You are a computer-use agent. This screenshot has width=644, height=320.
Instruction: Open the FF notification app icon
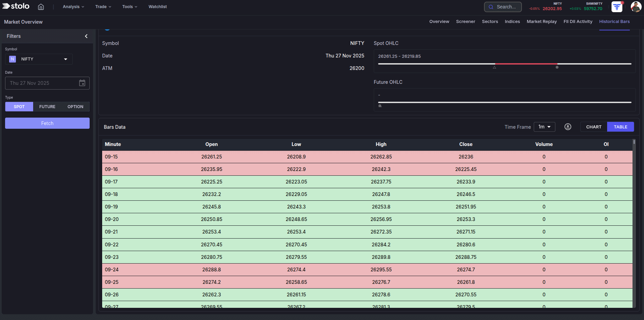pyautogui.click(x=617, y=7)
